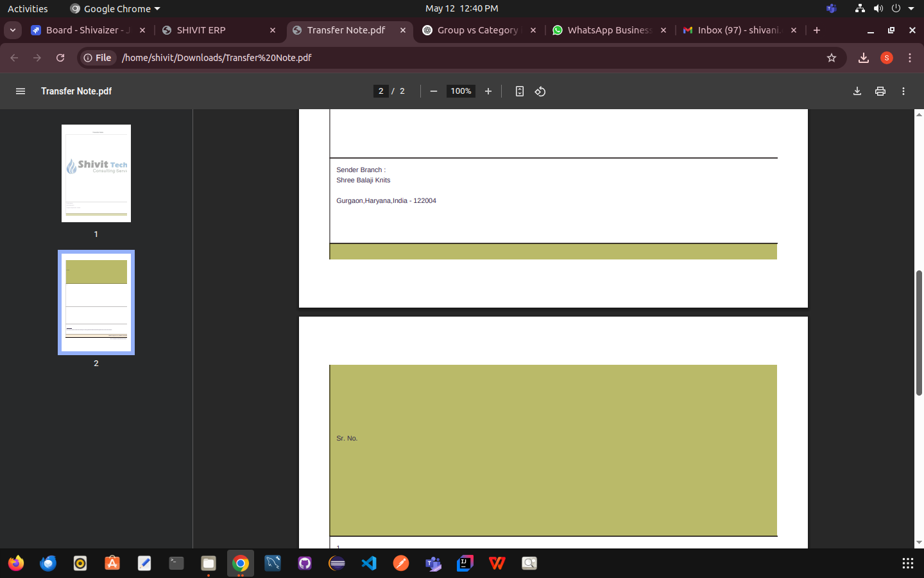Download the PDF from viewer toolbar
This screenshot has width=924, height=578.
click(x=857, y=91)
